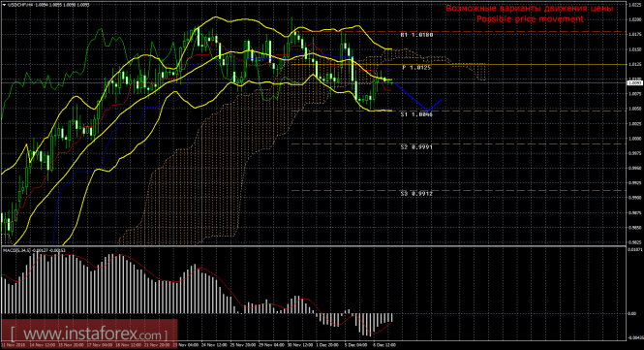This screenshot has height=350, width=644.
Task: Select the blue forecast arrow line near S1
Action: pos(415,98)
